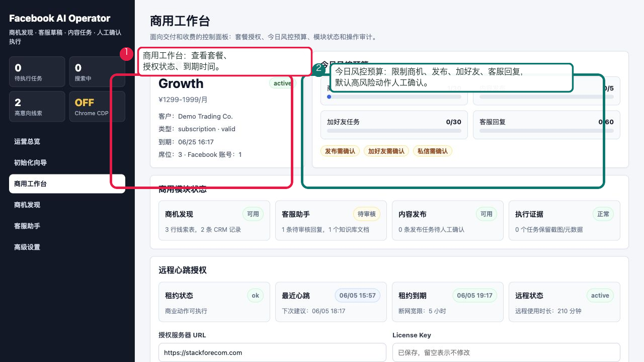Click the 发布需确认 tag
Viewport: 644px width, 362px height.
click(340, 151)
